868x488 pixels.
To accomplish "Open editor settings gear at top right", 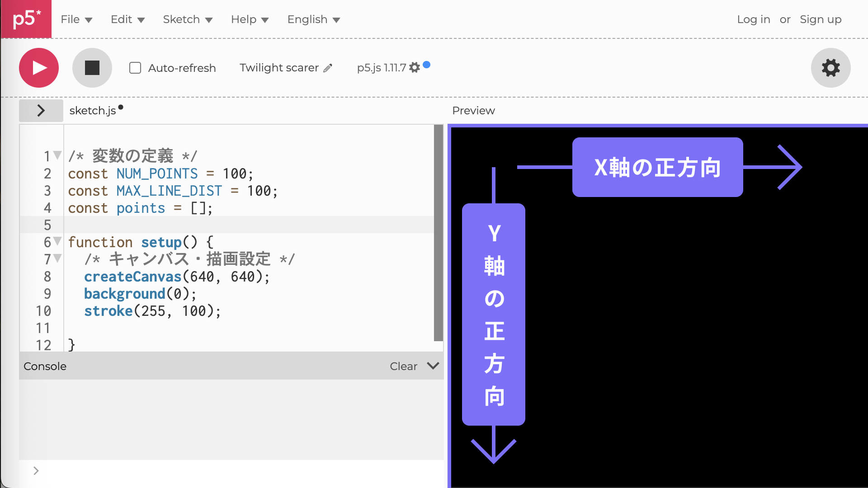I will 831,68.
